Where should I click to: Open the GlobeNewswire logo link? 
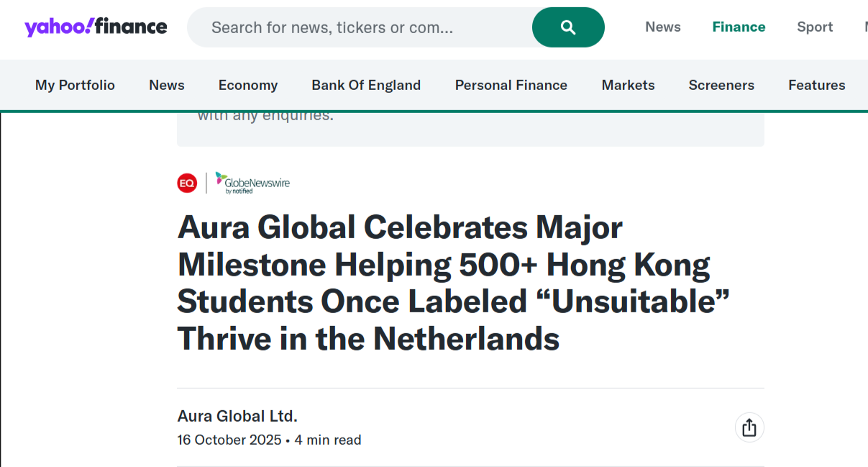(252, 183)
